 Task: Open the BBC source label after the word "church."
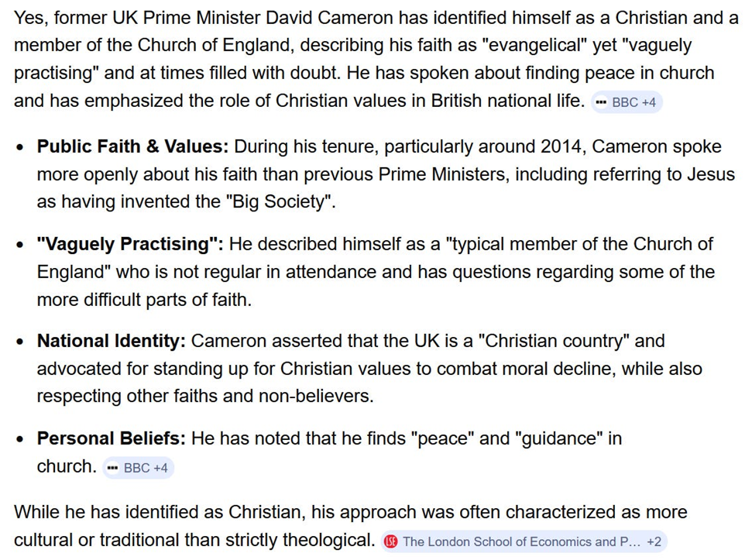[137, 468]
